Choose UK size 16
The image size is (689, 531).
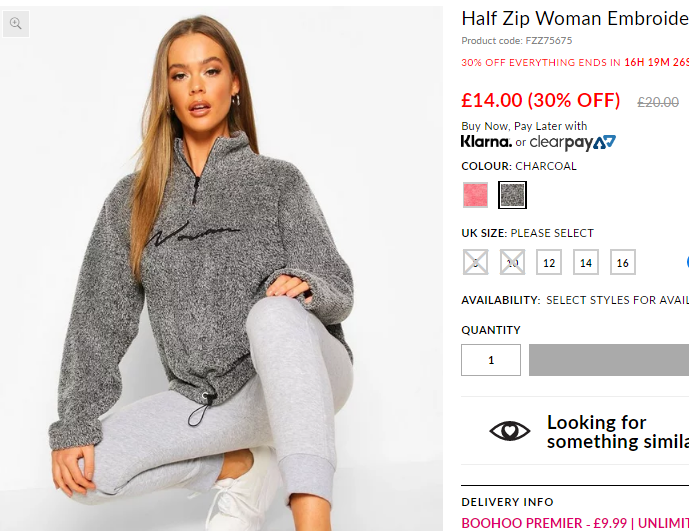tap(623, 262)
